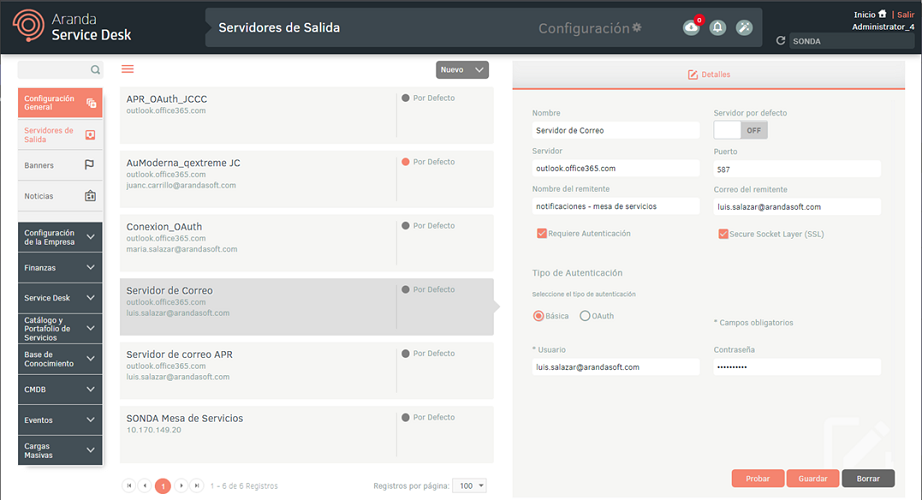Click the Borrar button

coord(868,478)
